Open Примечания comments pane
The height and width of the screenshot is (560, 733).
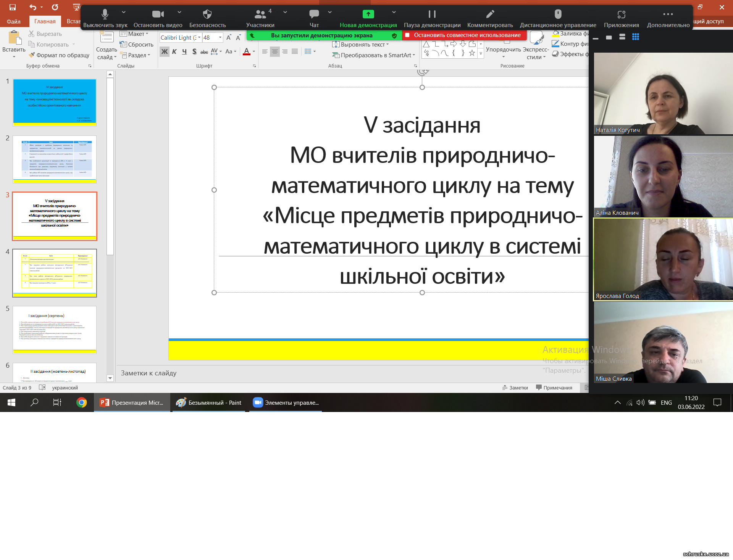point(554,388)
